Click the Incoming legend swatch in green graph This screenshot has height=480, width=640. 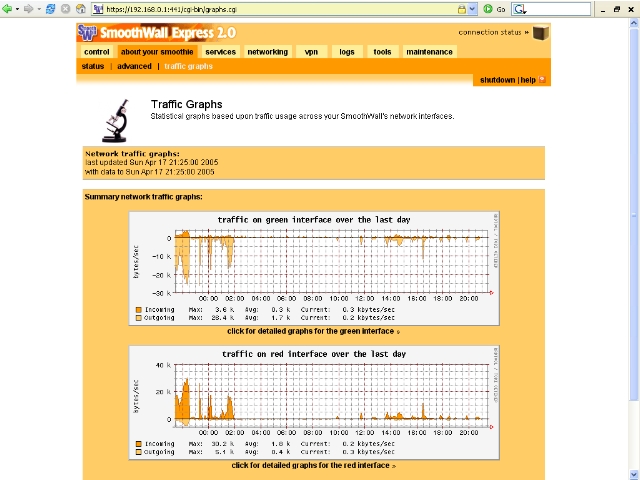[x=138, y=310]
